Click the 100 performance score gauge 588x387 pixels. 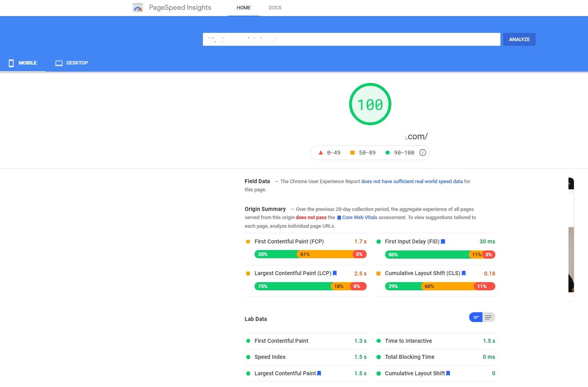click(370, 104)
